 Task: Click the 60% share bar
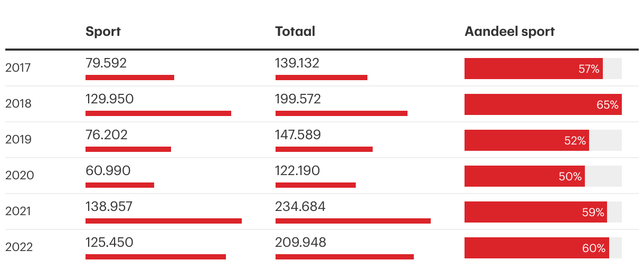click(x=536, y=248)
